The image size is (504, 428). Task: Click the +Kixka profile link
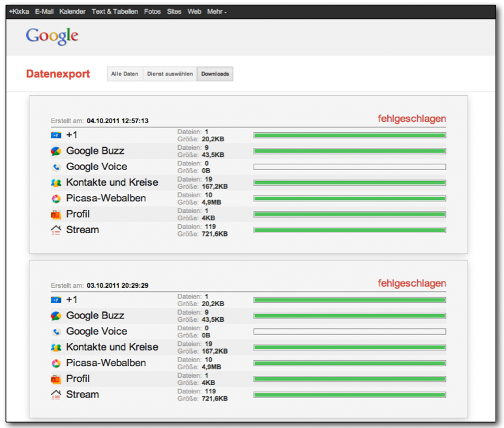coord(19,12)
